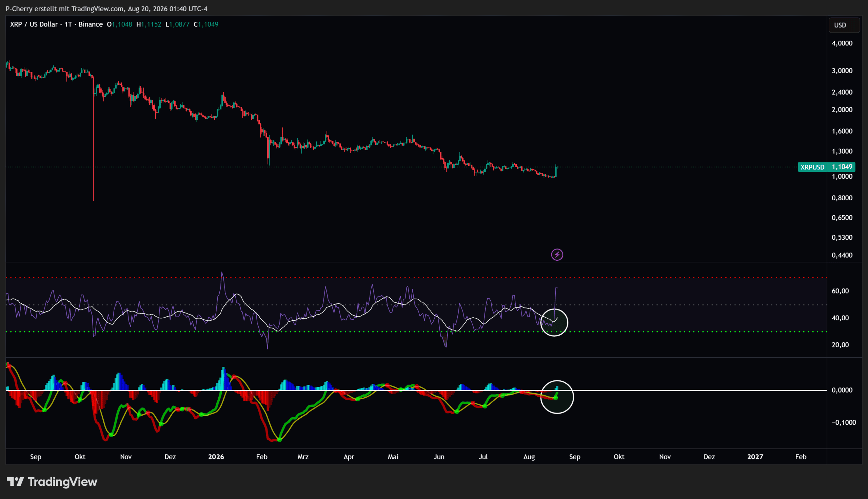
Task: Click the purple lightning bolt icon
Action: pos(557,255)
